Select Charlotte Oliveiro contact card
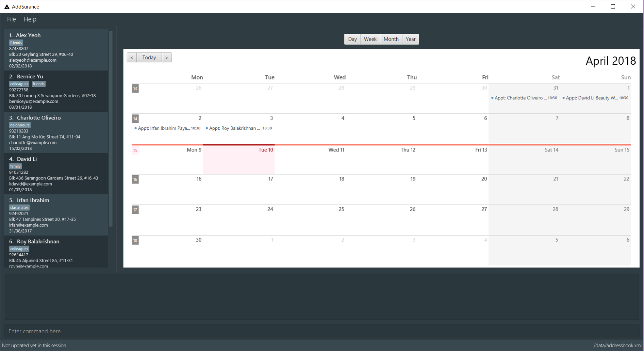The height and width of the screenshot is (351, 644). click(56, 132)
